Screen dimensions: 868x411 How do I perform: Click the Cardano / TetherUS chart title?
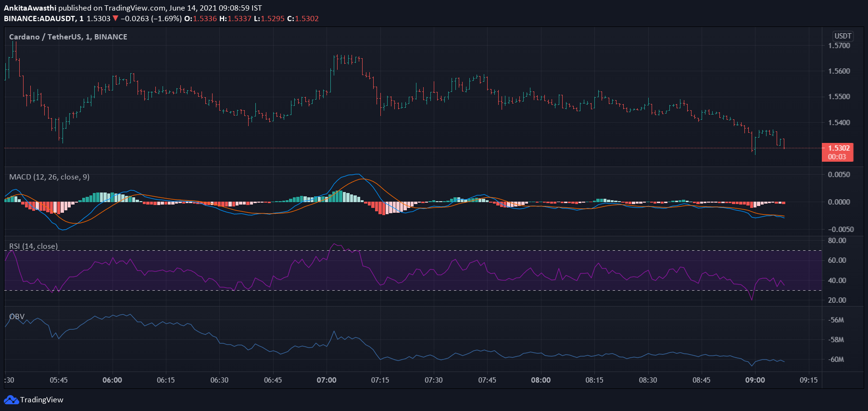point(68,37)
